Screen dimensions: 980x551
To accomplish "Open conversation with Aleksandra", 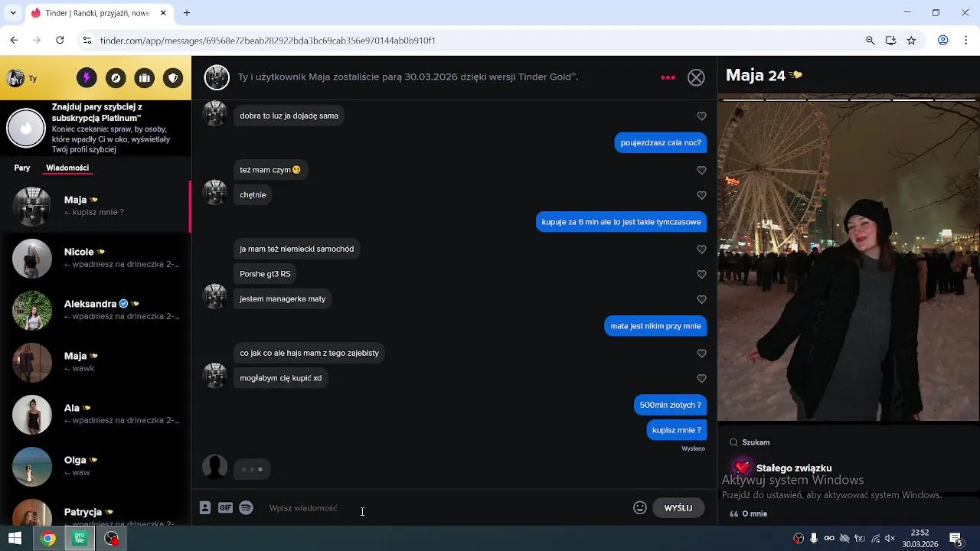I will 96,311.
